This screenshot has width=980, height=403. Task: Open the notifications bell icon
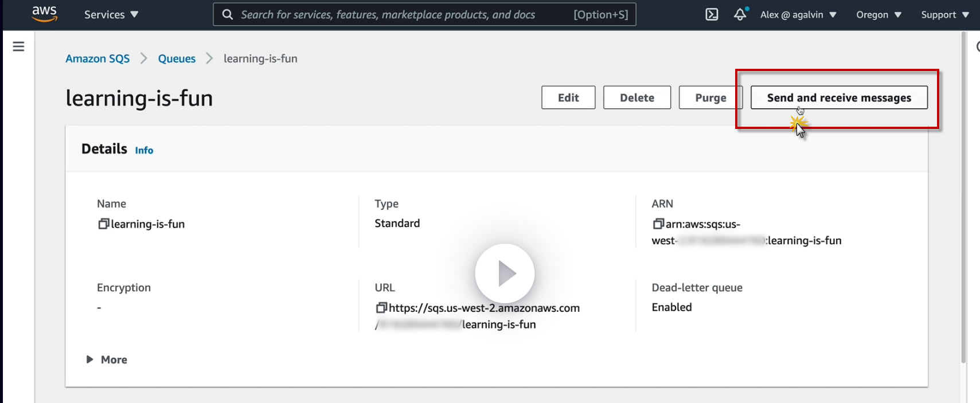[x=740, y=14]
